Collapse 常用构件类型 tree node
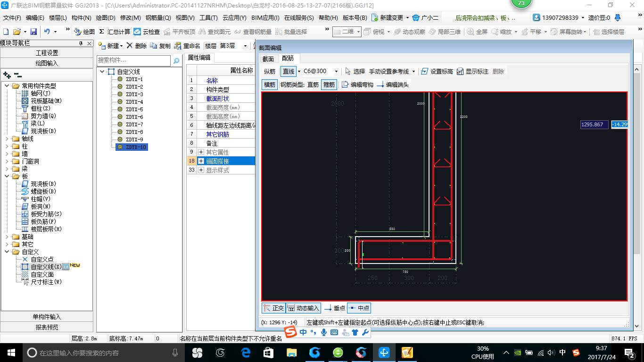 pyautogui.click(x=7, y=86)
